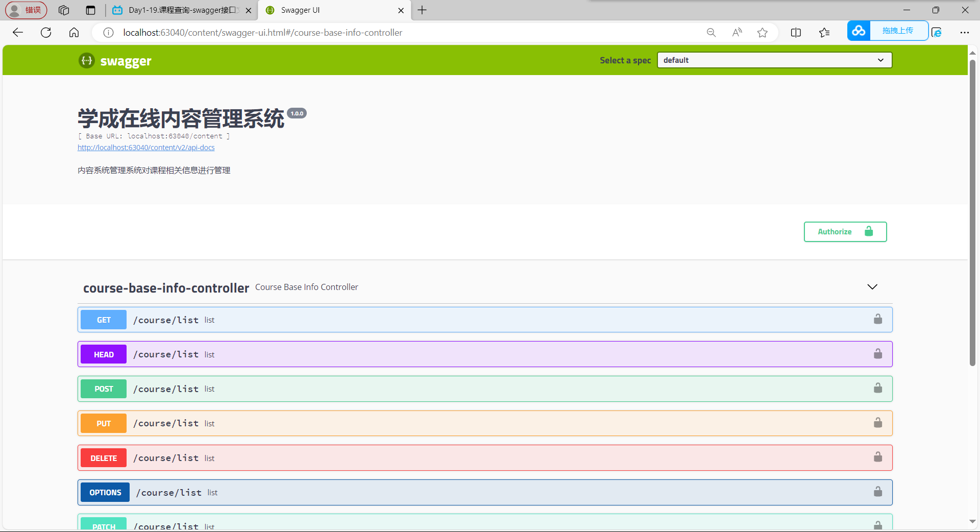Activate read aloud icon
Viewport: 980px width, 532px height.
pos(737,33)
